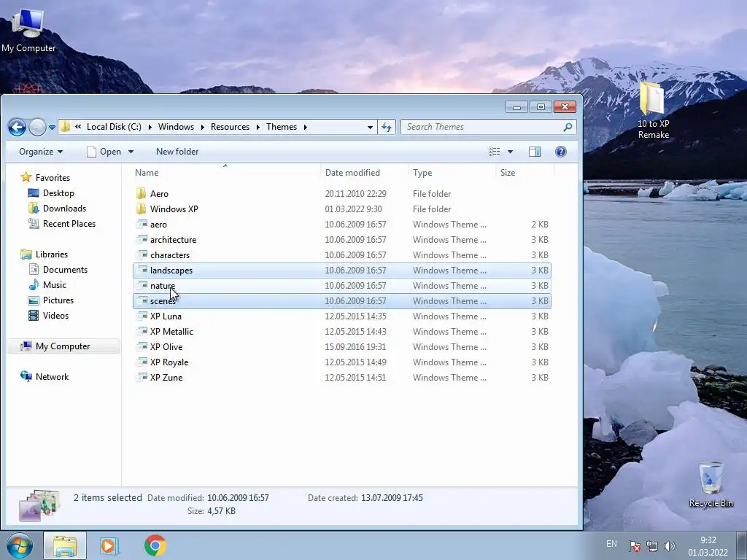
Task: Launch Google Chrome from taskbar
Action: pos(155,545)
